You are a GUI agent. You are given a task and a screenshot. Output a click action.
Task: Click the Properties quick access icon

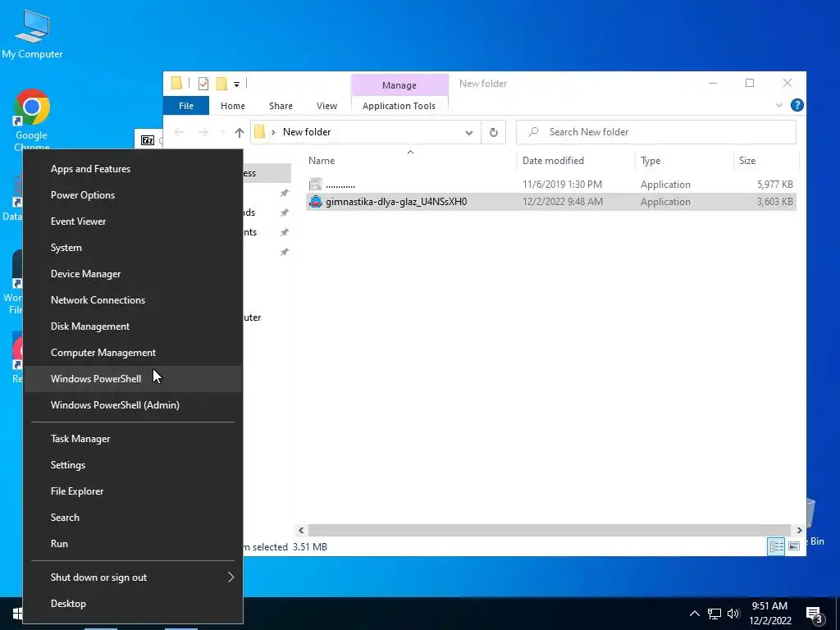pyautogui.click(x=203, y=84)
